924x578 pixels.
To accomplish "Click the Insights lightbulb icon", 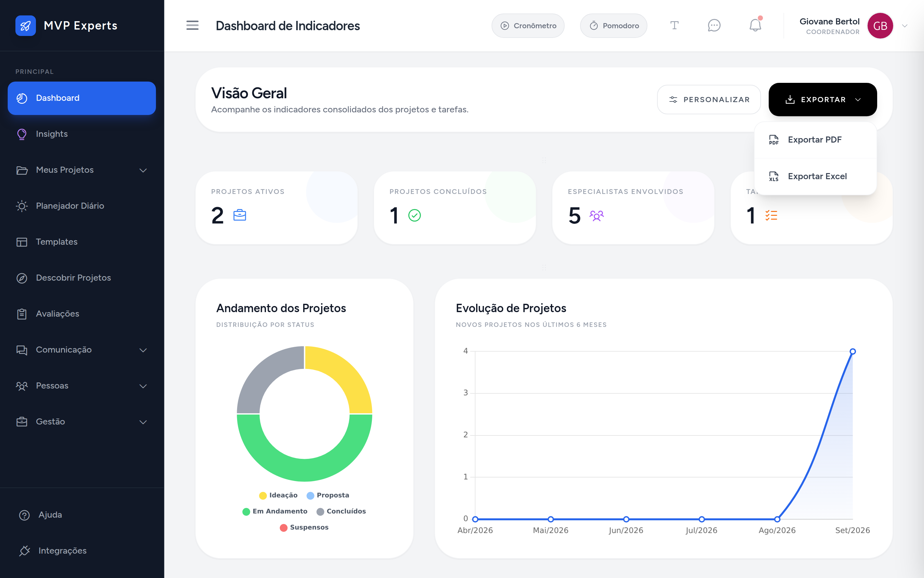I will (22, 134).
